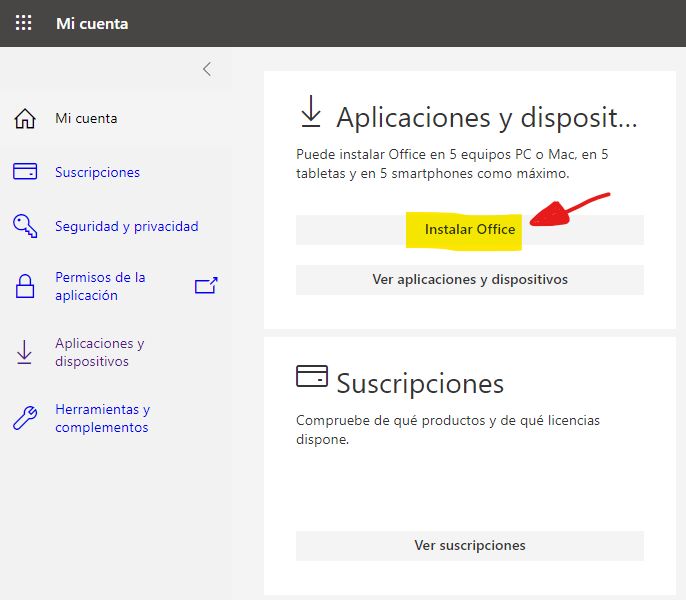Click the download icon in the sidebar
This screenshot has height=600, width=686.
tap(24, 352)
